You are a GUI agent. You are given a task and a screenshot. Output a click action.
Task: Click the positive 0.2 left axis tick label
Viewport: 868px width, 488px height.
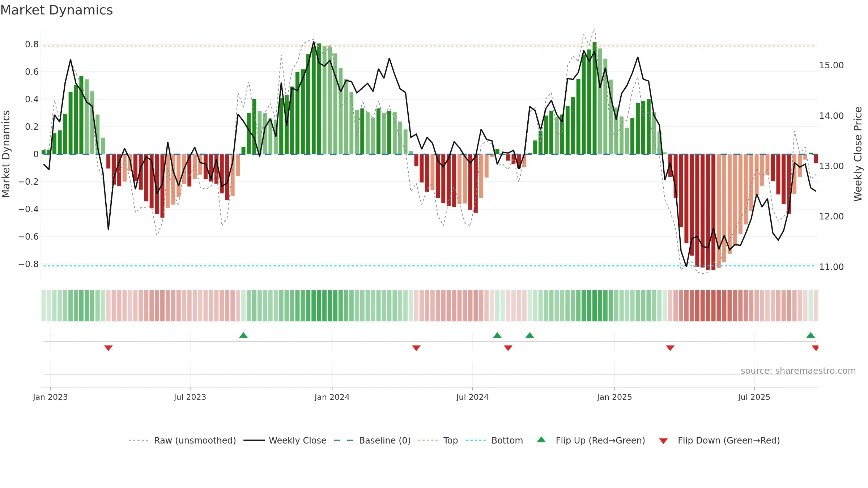(x=32, y=127)
